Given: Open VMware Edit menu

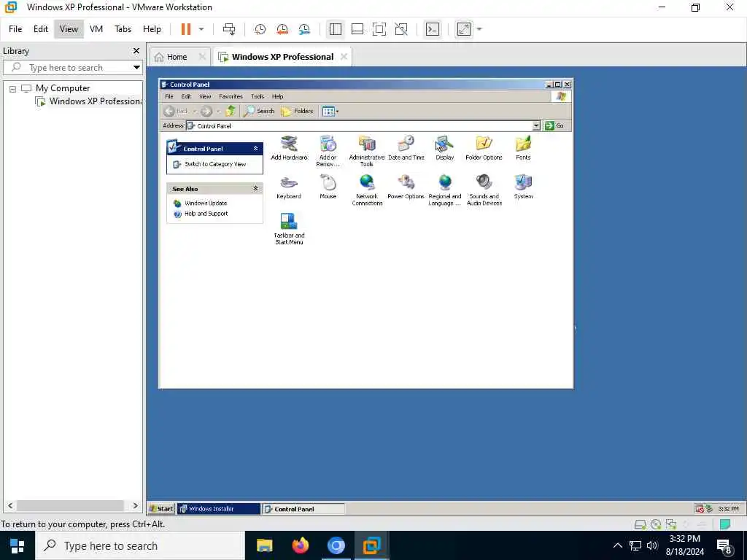Looking at the screenshot, I should (41, 29).
